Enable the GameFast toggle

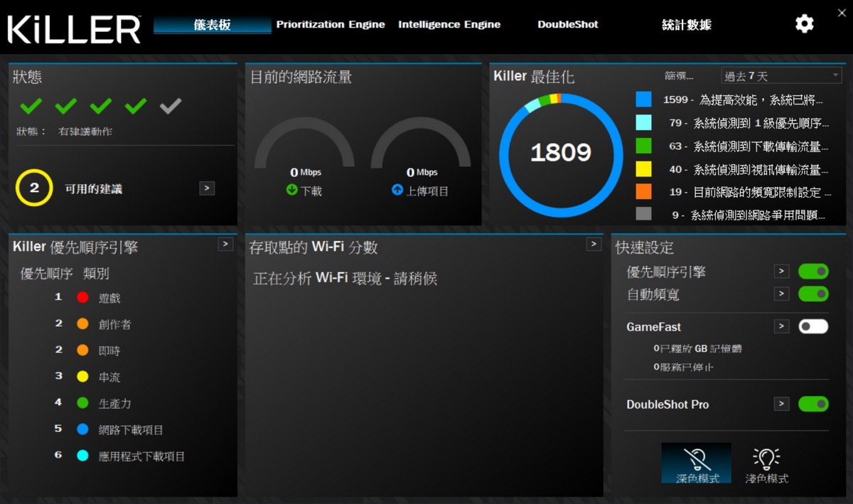[813, 326]
